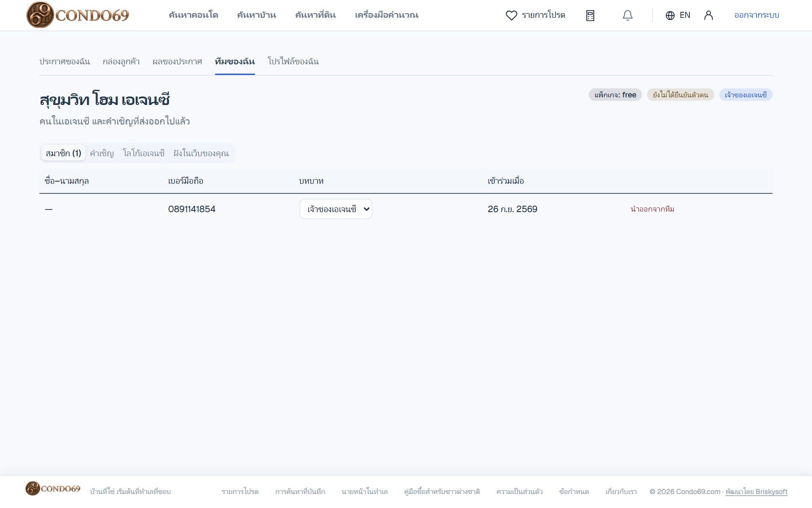This screenshot has height=508, width=812.
Task: Click the footer Condo69 logo
Action: (53, 488)
